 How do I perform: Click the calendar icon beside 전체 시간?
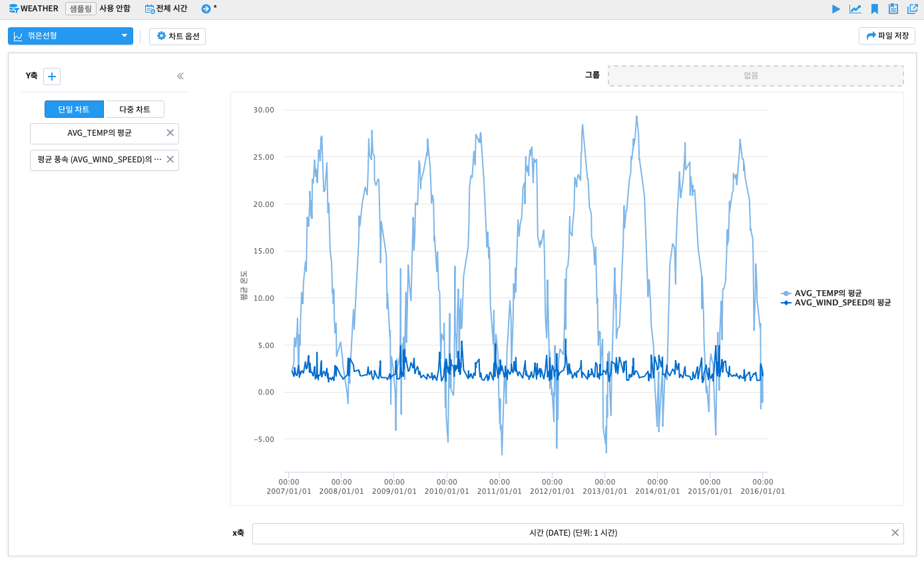pyautogui.click(x=149, y=9)
